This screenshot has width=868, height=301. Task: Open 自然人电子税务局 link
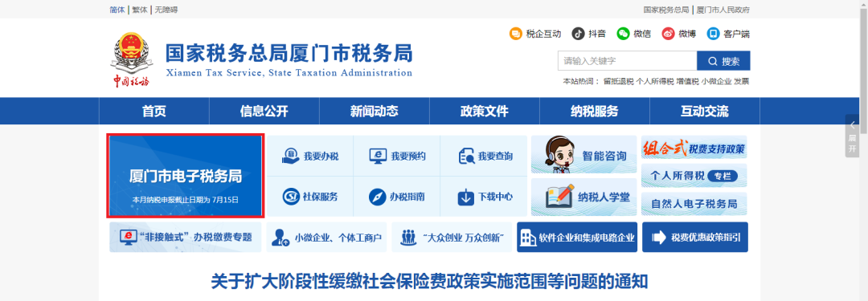tap(694, 204)
